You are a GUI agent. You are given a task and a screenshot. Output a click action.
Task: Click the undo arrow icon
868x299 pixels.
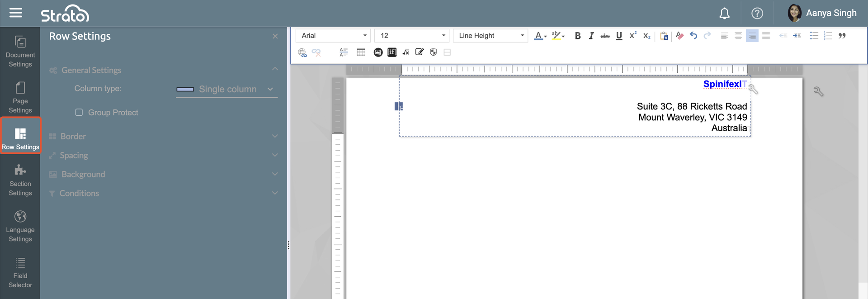[693, 36]
